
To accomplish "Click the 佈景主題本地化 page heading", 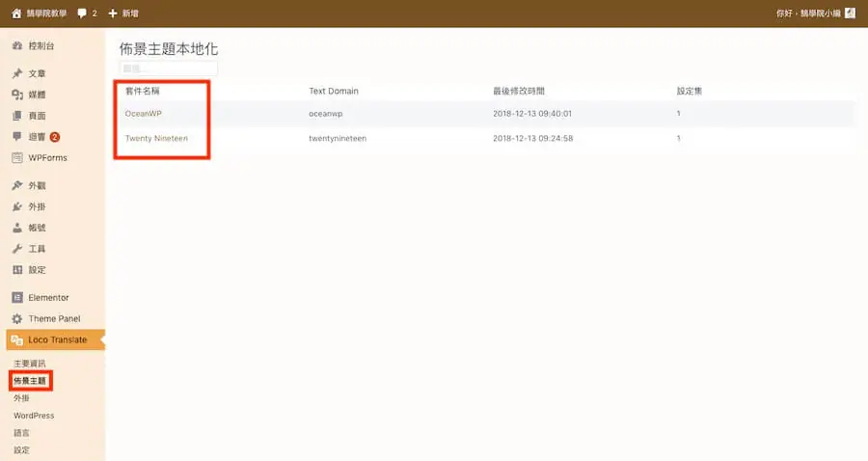I will pyautogui.click(x=168, y=48).
